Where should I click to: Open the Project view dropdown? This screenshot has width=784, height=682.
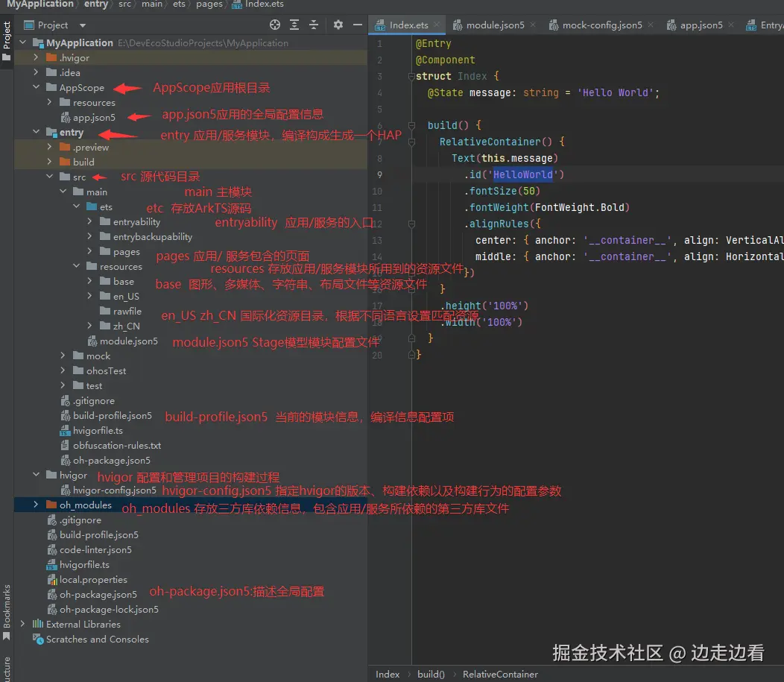click(83, 25)
